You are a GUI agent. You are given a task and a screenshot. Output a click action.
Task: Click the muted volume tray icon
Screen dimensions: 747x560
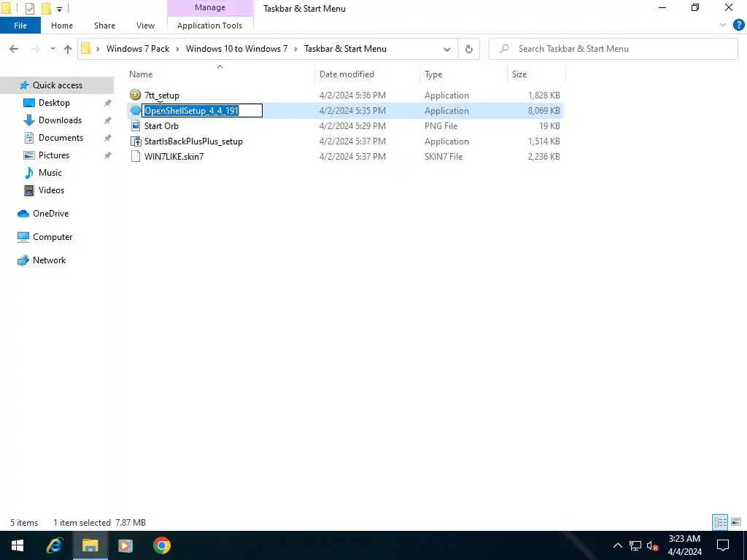653,545
